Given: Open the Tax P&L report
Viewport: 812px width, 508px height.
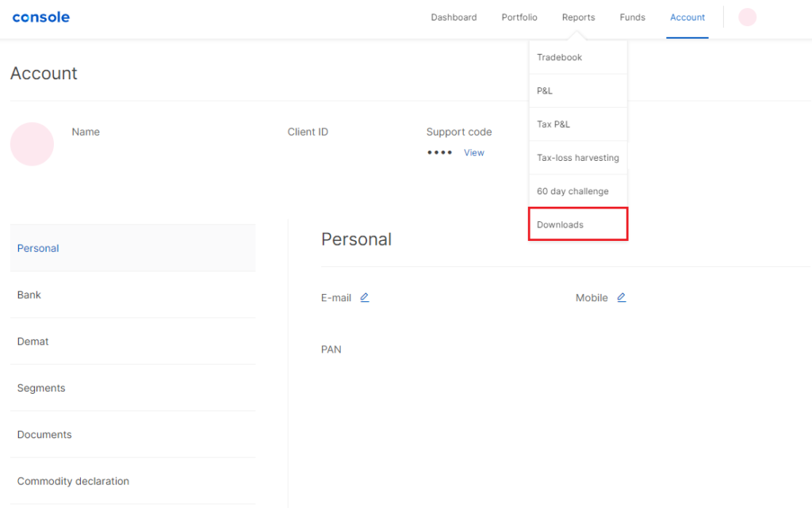Looking at the screenshot, I should [x=553, y=124].
